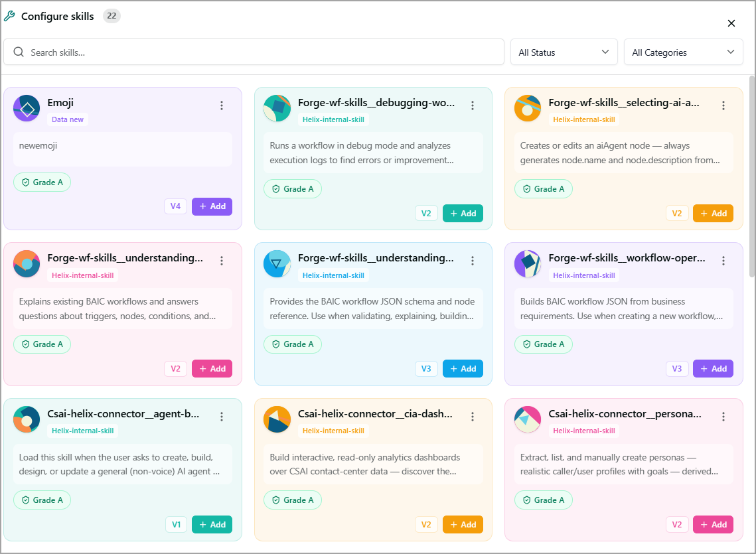This screenshot has width=756, height=554.
Task: Click the avatar of the debugging-wo... skill
Action: click(277, 109)
